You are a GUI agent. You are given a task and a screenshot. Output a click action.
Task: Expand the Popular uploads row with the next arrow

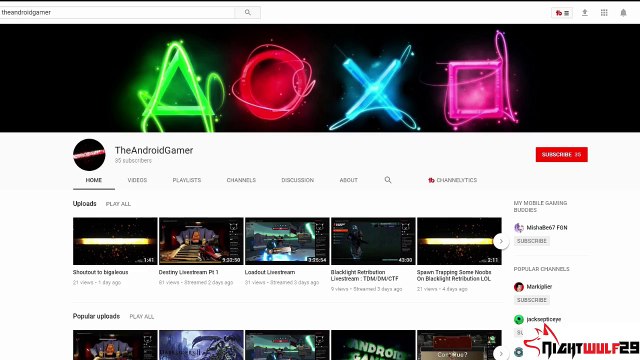[501, 353]
